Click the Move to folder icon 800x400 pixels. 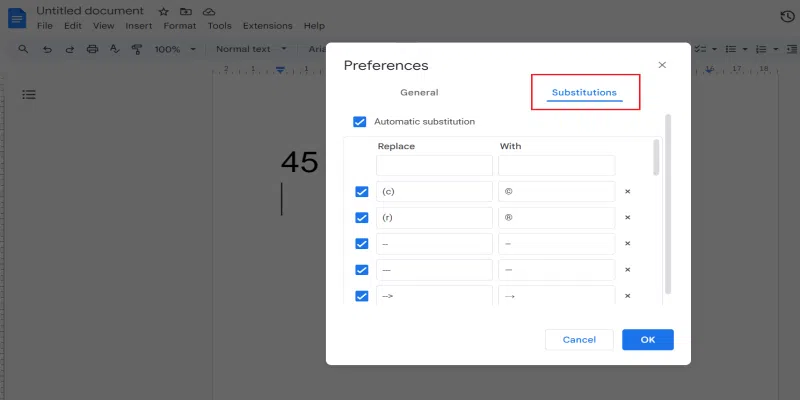point(186,11)
